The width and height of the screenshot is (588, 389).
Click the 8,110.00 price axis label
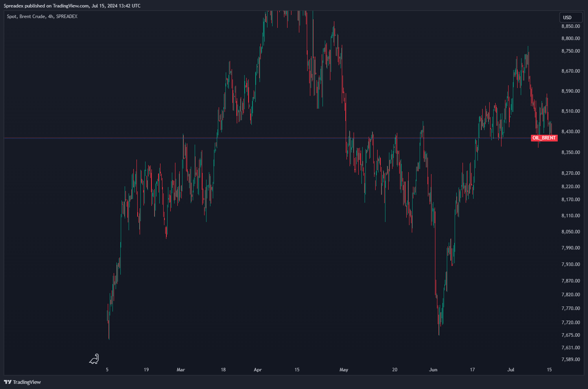pos(571,216)
